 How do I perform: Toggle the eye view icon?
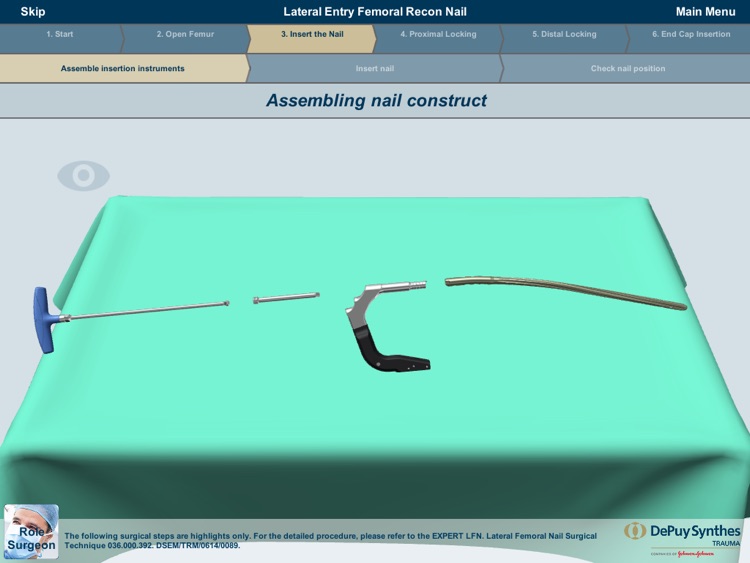tap(84, 176)
